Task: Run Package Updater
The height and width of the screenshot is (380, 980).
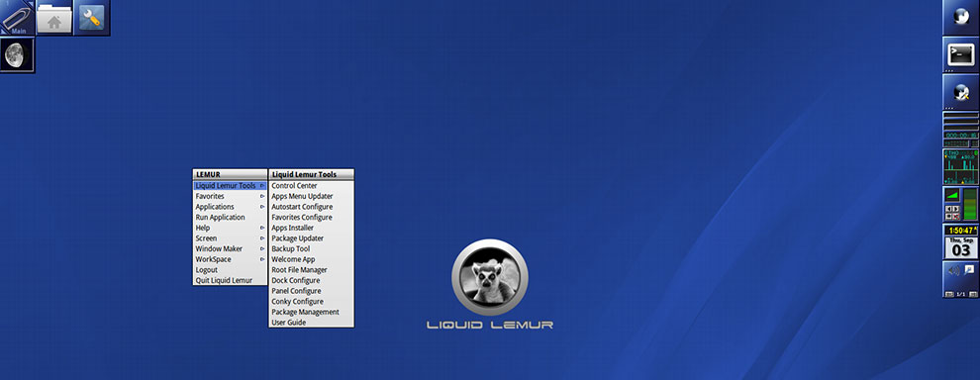Action: tap(311, 238)
